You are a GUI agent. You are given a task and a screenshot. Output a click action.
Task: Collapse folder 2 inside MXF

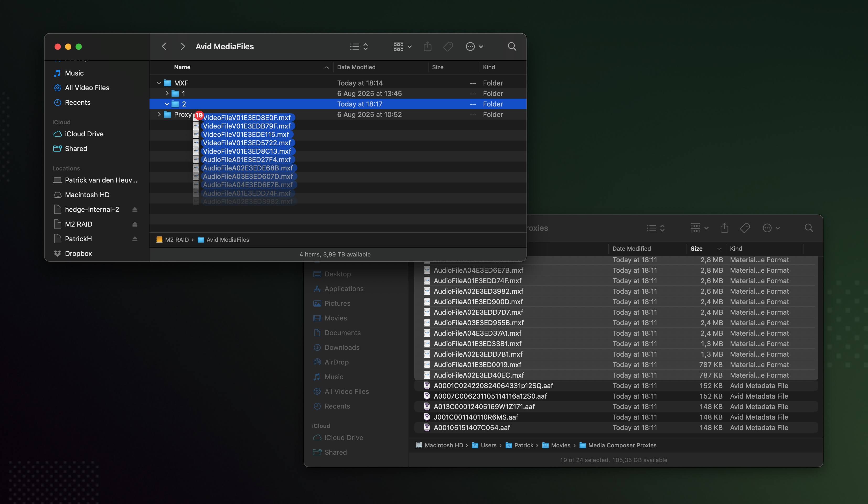tap(167, 104)
